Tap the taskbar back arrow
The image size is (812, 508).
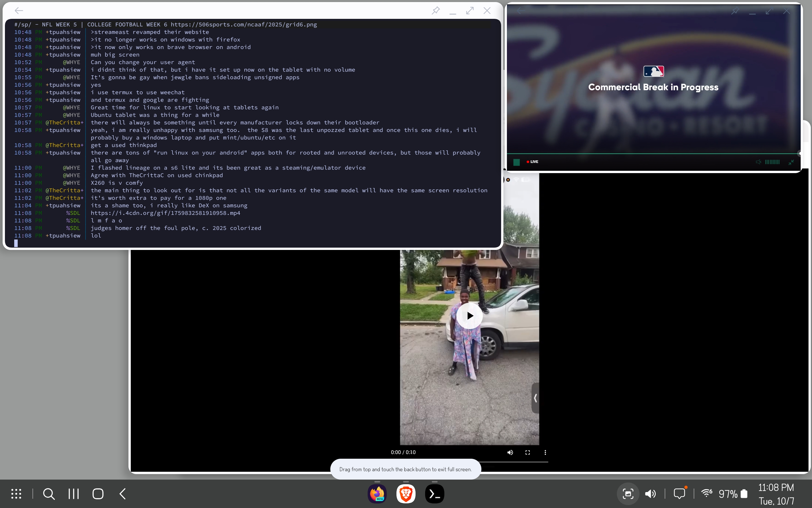tap(123, 494)
